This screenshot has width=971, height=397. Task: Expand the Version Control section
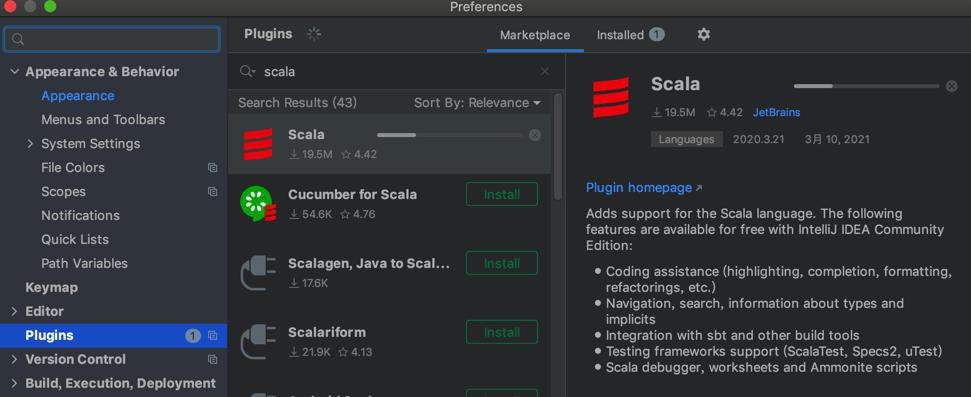14,360
